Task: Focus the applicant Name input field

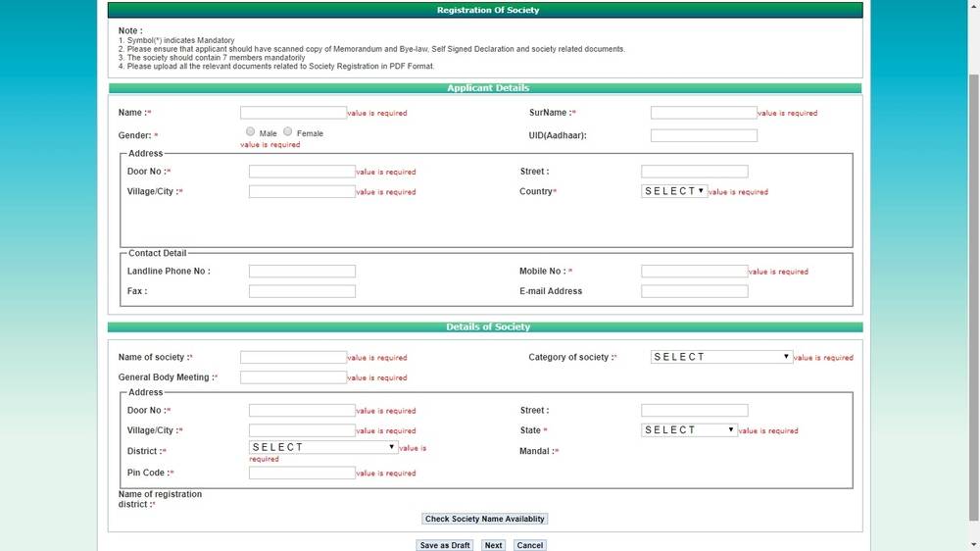Action: (x=293, y=113)
